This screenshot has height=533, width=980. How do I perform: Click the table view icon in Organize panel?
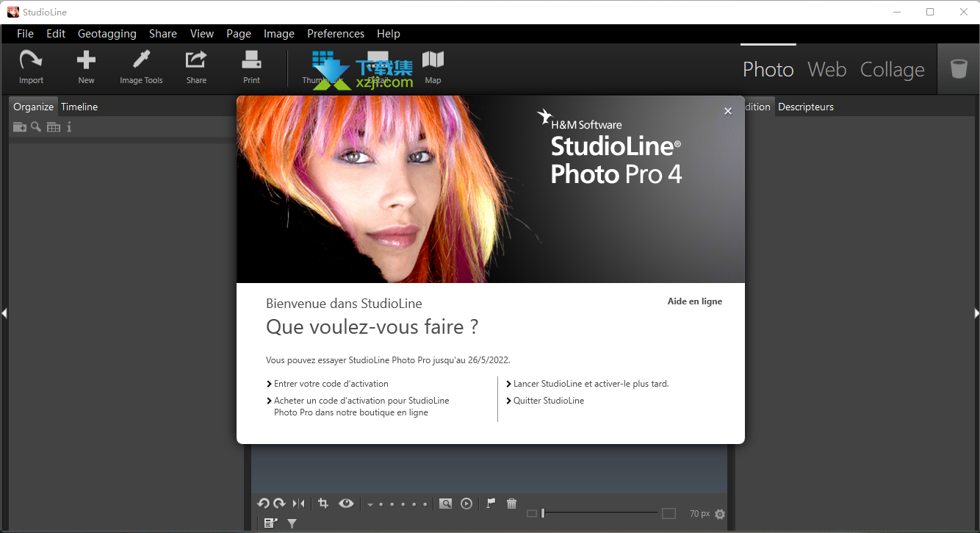click(54, 127)
